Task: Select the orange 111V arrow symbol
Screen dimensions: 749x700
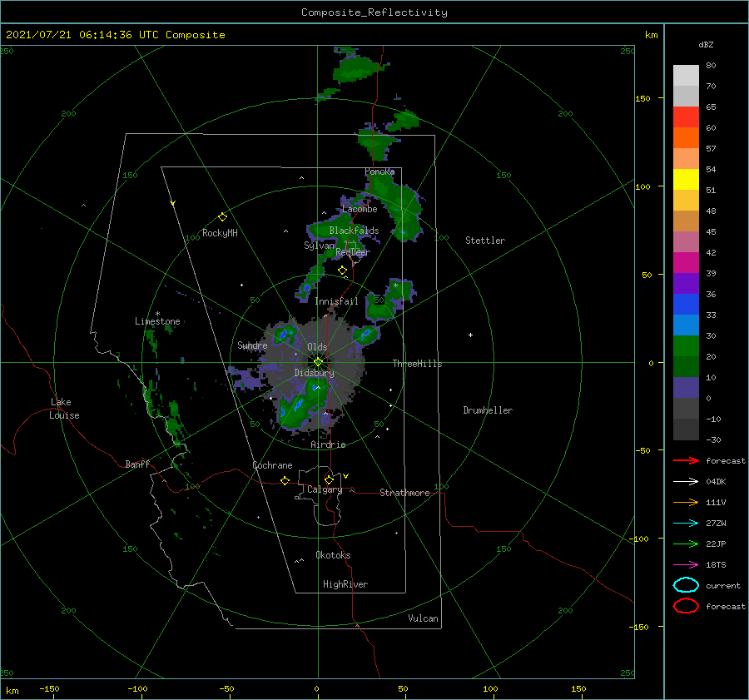Action: coord(686,502)
